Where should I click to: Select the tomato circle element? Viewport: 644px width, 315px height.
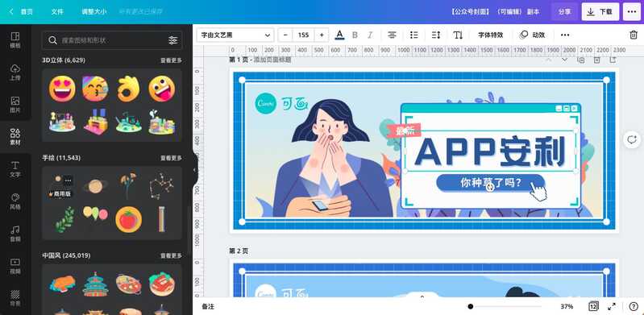128,220
